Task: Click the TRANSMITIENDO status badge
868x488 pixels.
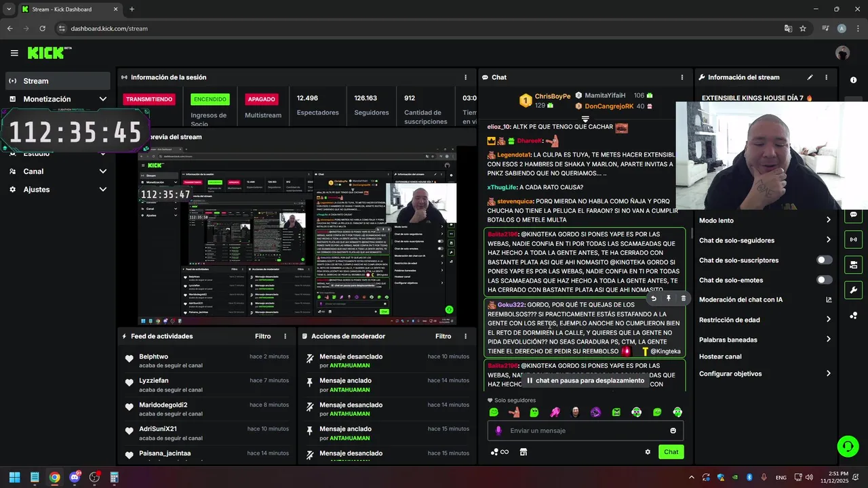Action: 149,99
